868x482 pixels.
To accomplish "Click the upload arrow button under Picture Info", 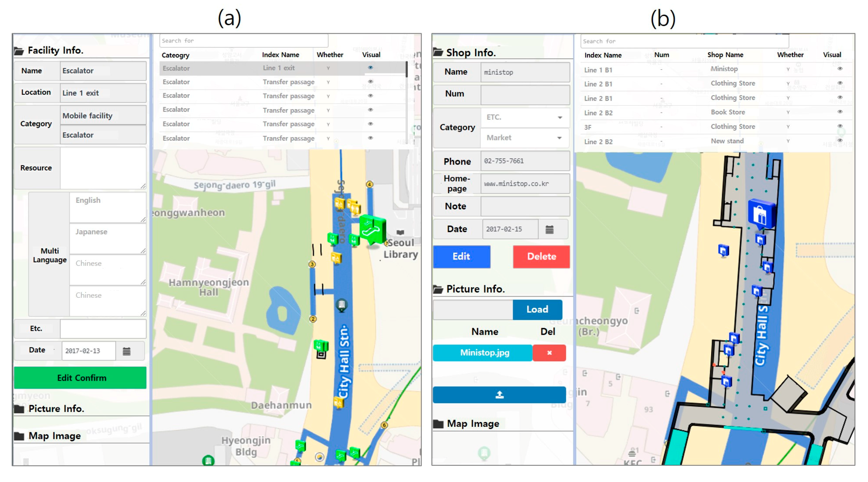I will 499,395.
